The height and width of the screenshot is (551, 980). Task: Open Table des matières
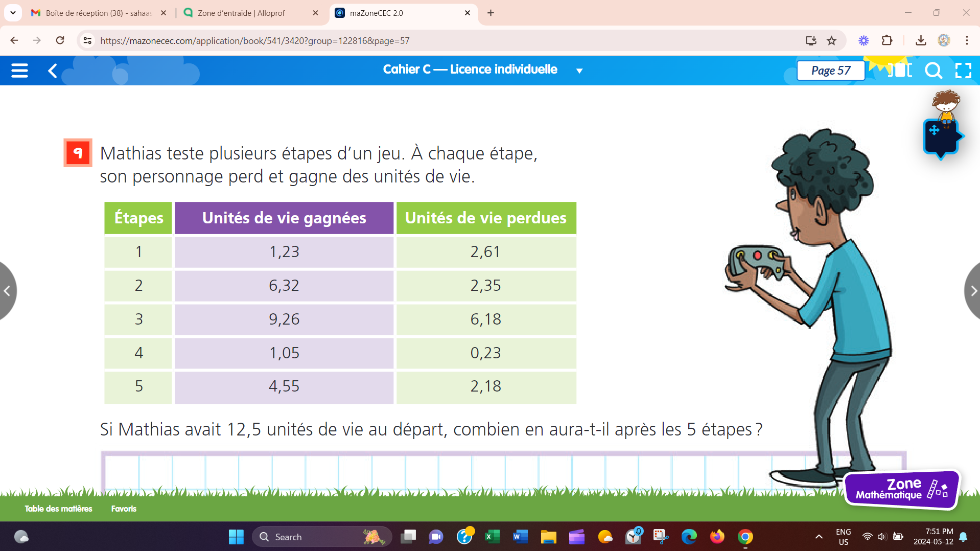click(x=58, y=509)
